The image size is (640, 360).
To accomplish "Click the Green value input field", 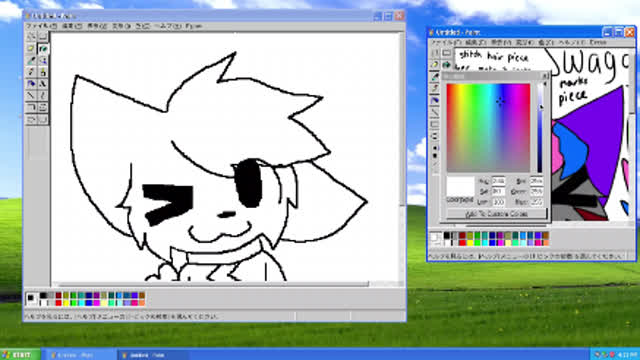I will (537, 191).
